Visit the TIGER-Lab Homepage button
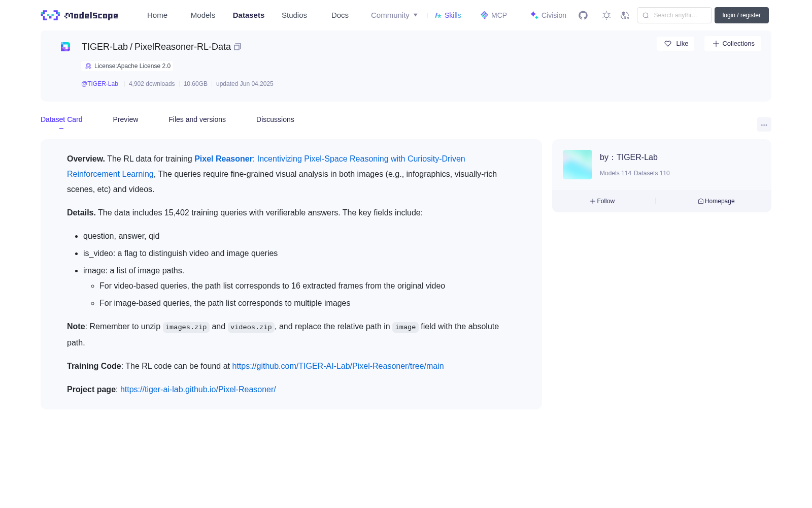Image resolution: width=812 pixels, height=508 pixels. pos(716,201)
